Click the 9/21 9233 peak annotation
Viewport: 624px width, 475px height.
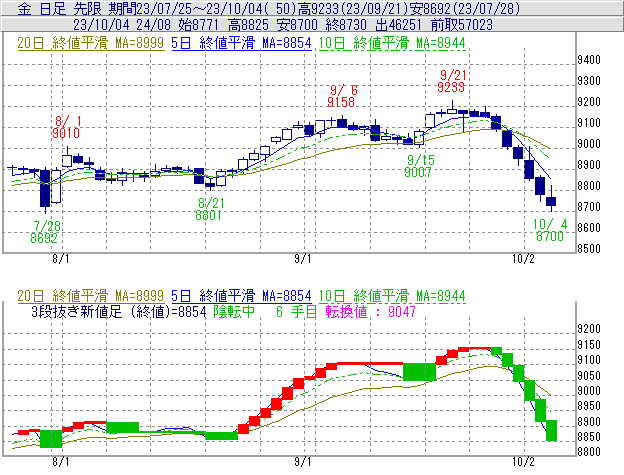click(452, 81)
